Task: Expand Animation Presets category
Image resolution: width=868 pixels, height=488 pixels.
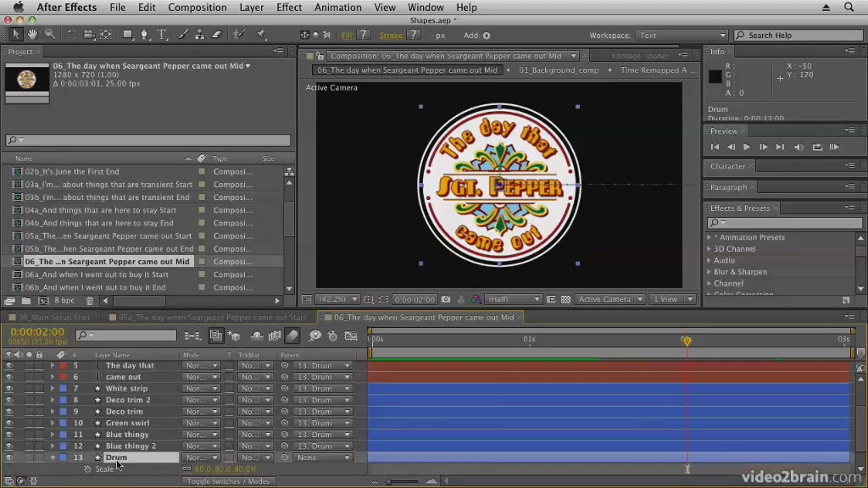Action: click(709, 237)
